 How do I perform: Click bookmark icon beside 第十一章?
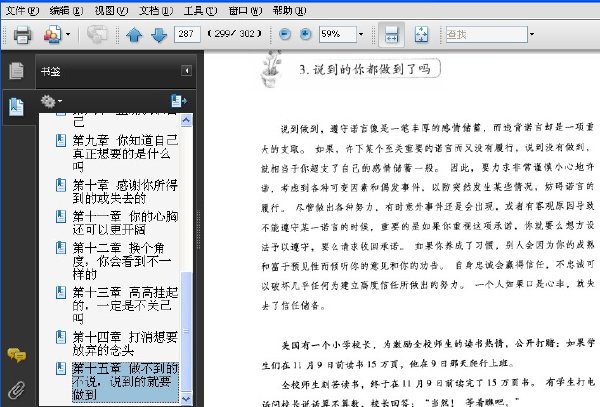(61, 216)
